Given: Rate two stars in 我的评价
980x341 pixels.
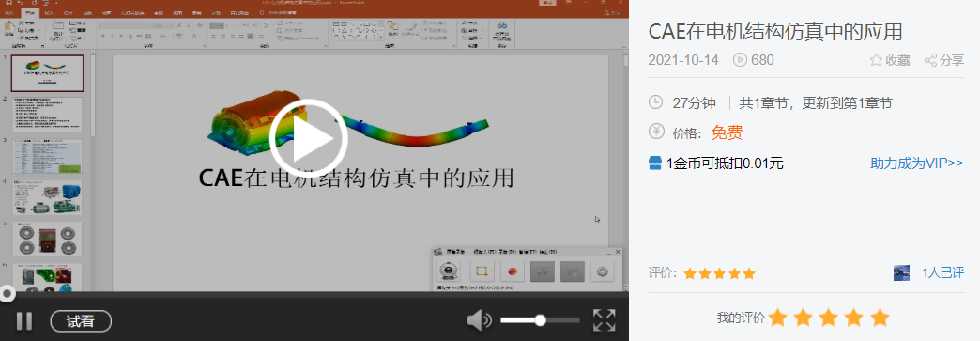Looking at the screenshot, I should 804,318.
